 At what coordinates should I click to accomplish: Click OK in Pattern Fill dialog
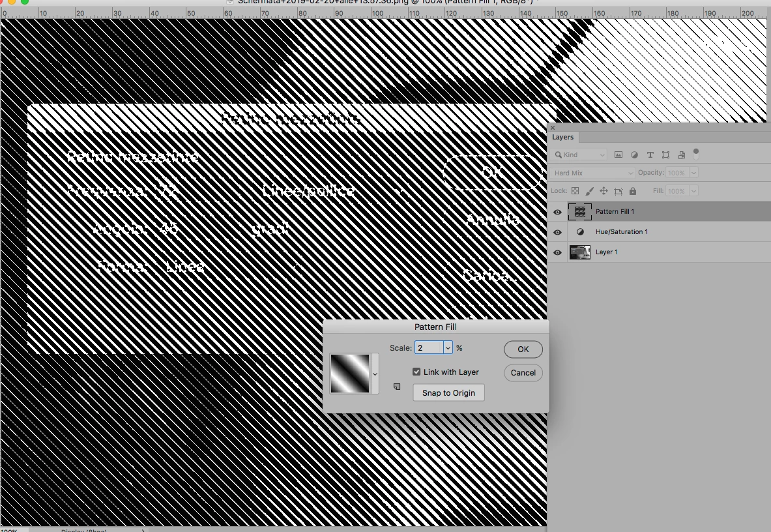click(x=523, y=349)
